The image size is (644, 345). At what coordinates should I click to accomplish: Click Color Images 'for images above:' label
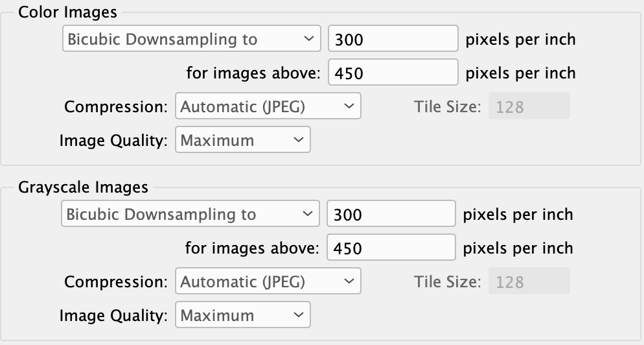(x=253, y=73)
